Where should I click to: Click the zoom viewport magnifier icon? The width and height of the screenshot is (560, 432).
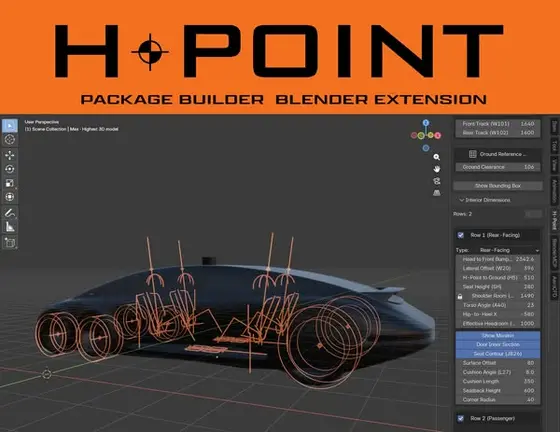point(436,157)
